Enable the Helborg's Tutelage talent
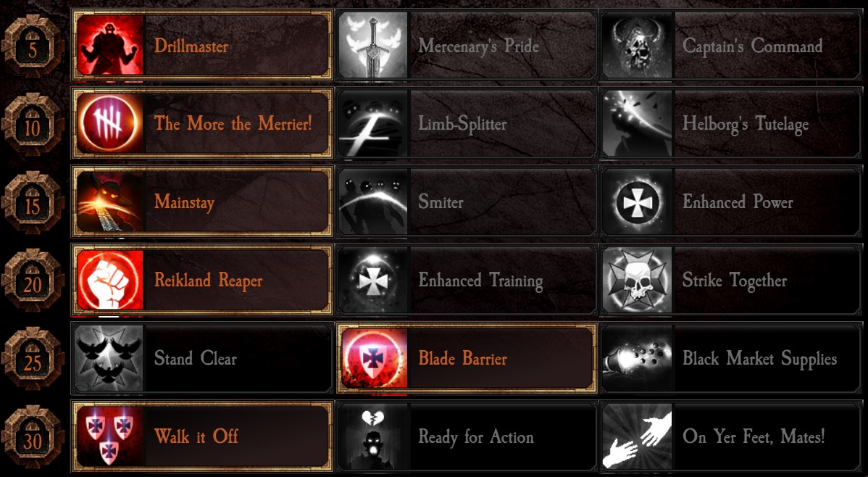 pyautogui.click(x=731, y=123)
